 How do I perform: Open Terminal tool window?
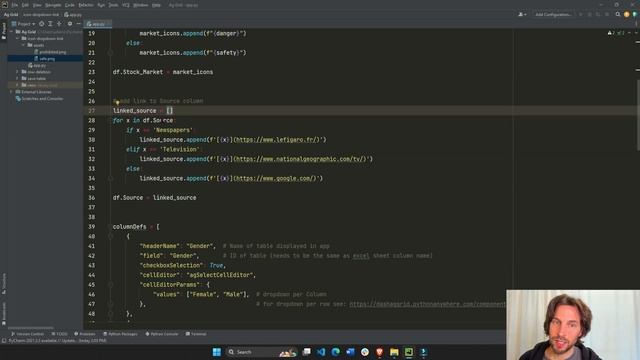196,334
